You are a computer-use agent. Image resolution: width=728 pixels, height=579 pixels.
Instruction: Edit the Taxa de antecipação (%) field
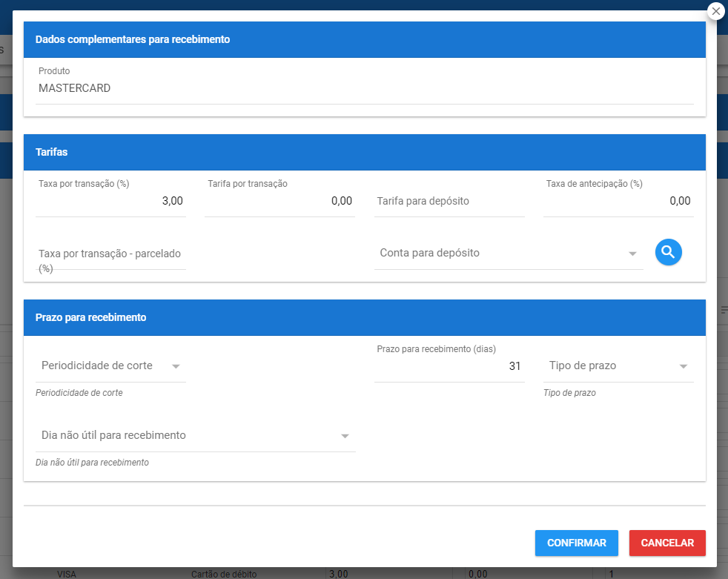[618, 201]
